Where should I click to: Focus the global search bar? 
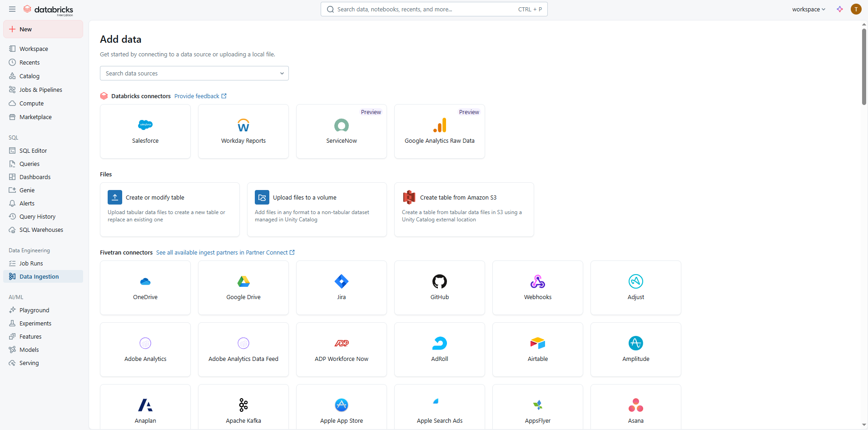pos(434,9)
